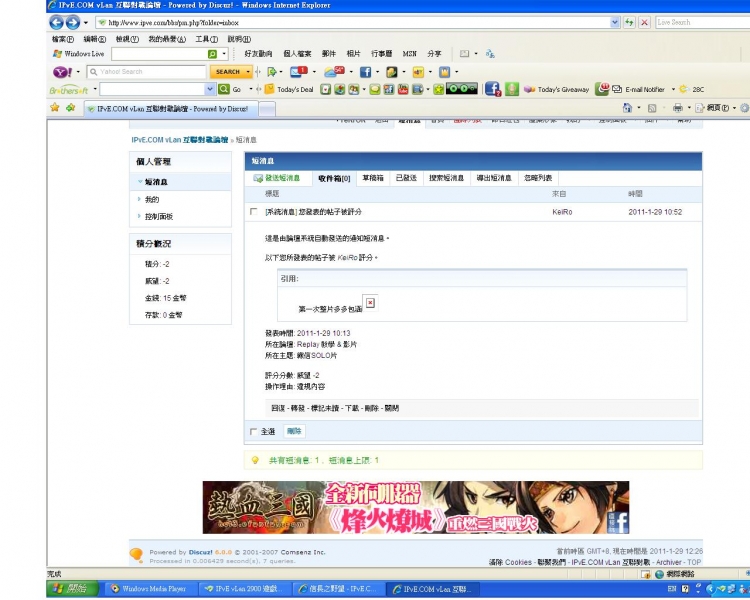Tick the 全選 select-all checkbox
This screenshot has height=600, width=750.
[x=253, y=431]
